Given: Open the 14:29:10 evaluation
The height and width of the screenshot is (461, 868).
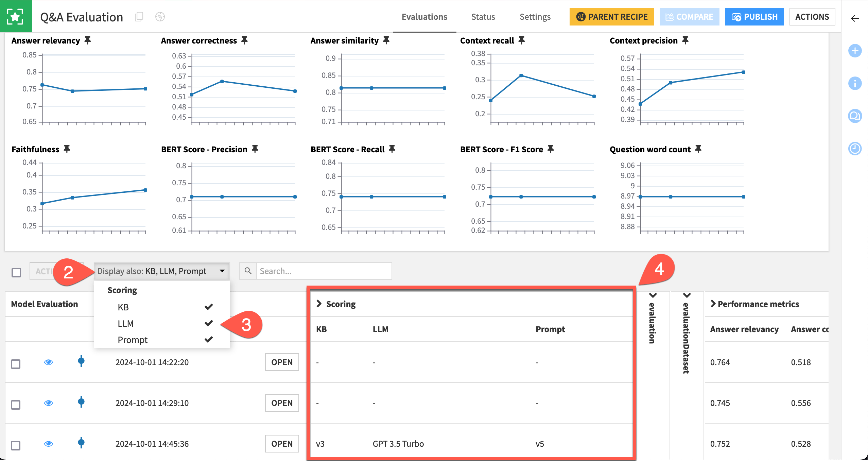Looking at the screenshot, I should [x=282, y=403].
